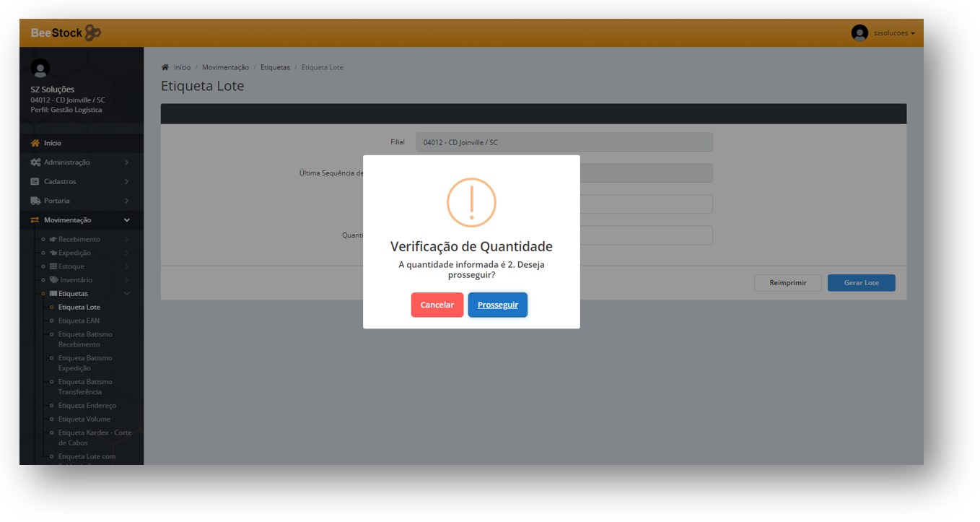Click the Gerar Lote button

tap(861, 283)
